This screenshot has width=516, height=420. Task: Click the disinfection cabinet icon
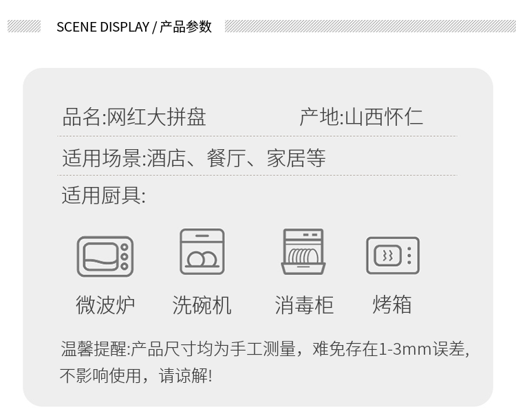point(303,252)
